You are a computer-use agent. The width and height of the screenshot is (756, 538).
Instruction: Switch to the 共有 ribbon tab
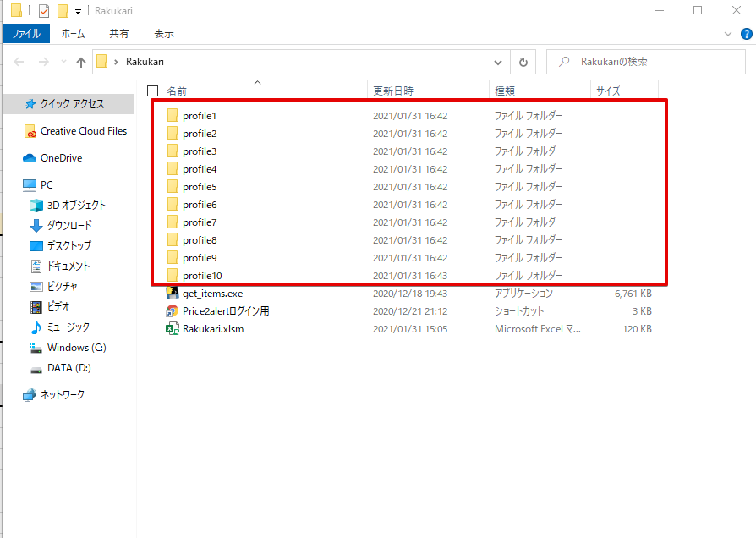pos(119,34)
